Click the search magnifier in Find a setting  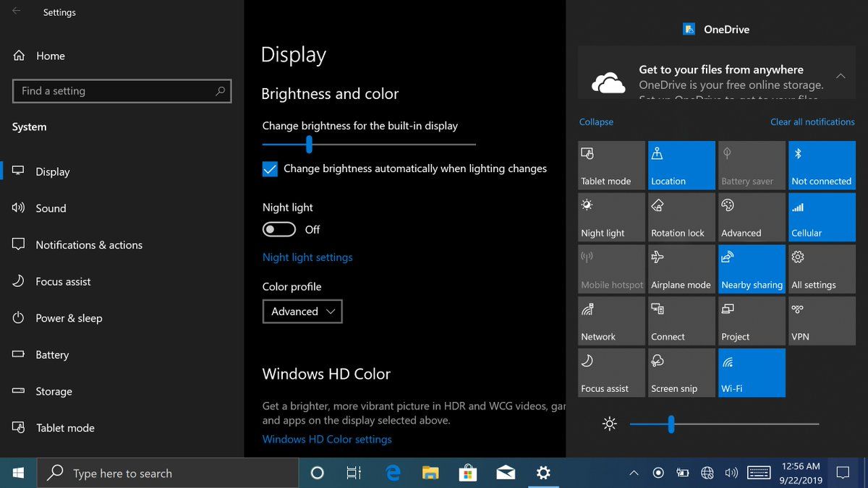[x=221, y=91]
